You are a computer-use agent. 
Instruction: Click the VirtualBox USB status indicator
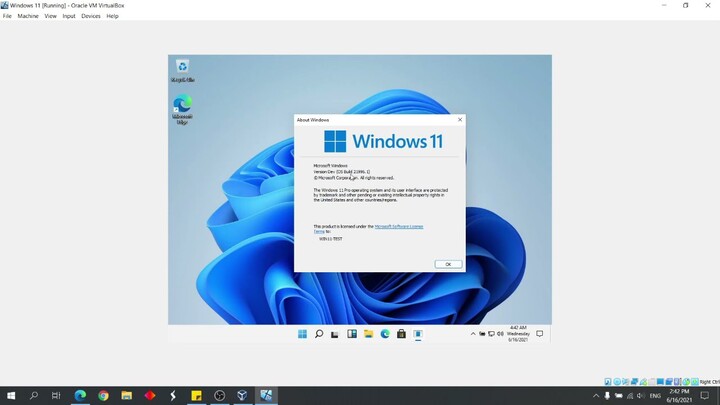coord(644,382)
